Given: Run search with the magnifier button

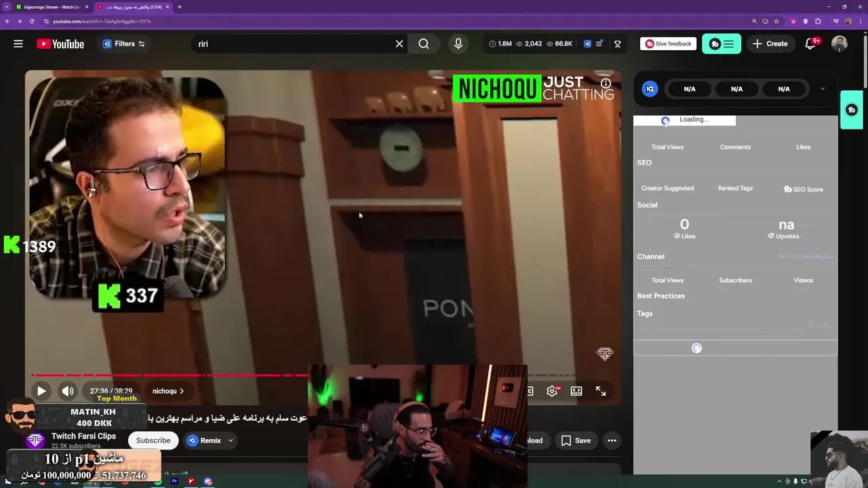Looking at the screenshot, I should click(x=424, y=44).
